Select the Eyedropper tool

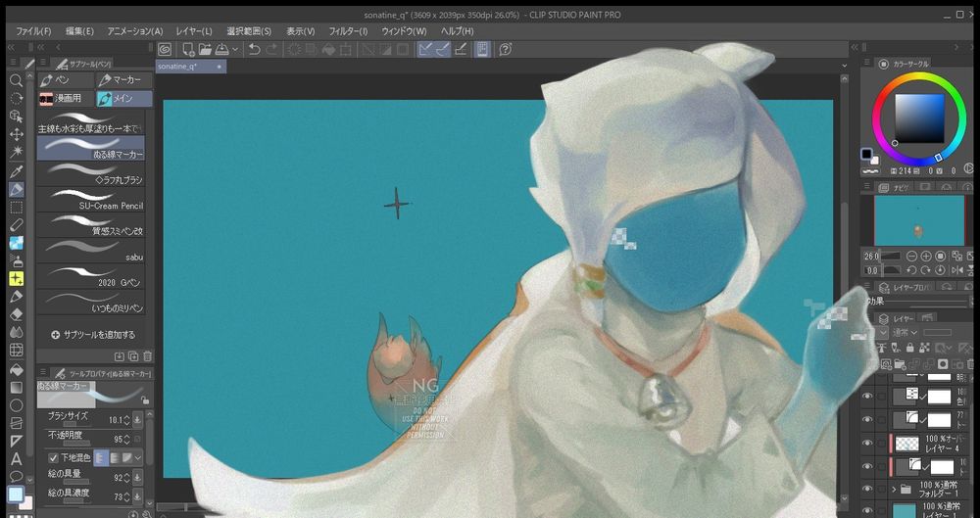17,171
